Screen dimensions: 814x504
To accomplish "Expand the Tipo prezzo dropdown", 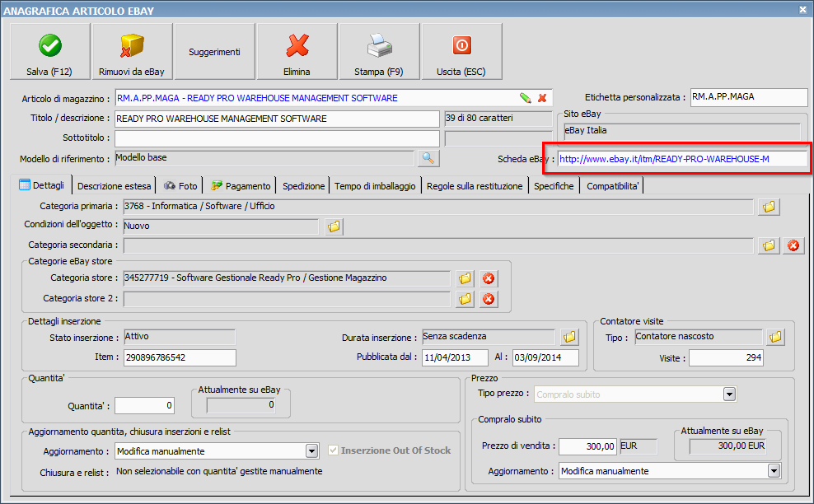I will point(729,394).
